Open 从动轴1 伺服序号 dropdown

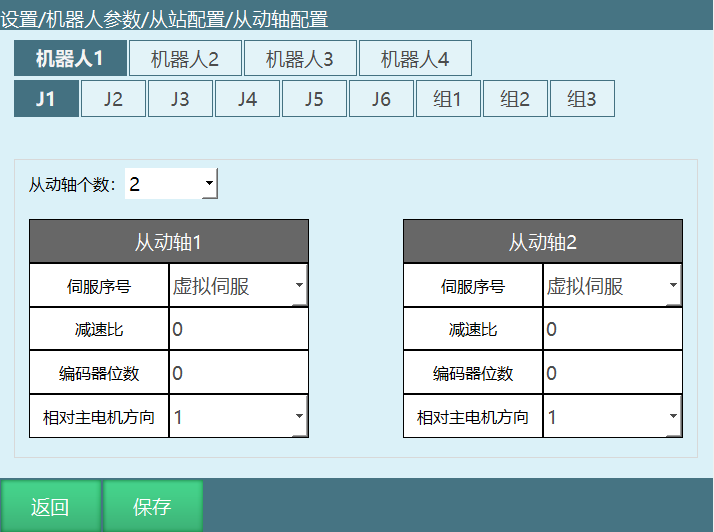[238, 286]
